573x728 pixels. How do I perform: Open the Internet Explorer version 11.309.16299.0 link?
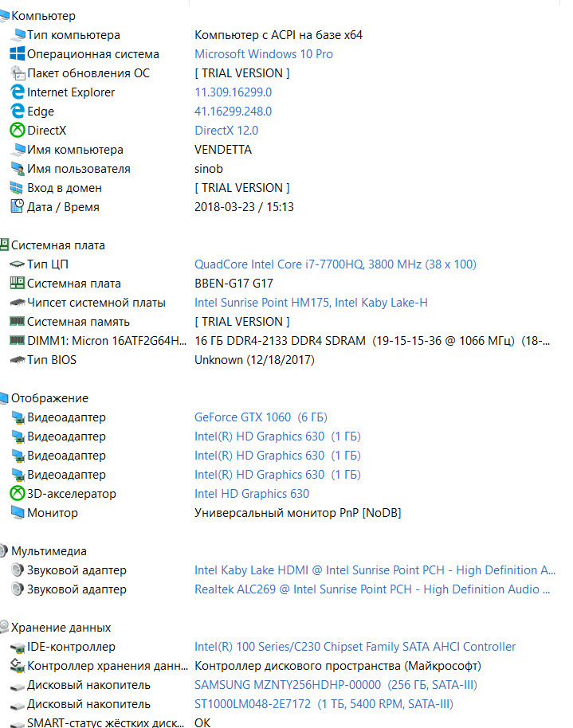point(233,92)
